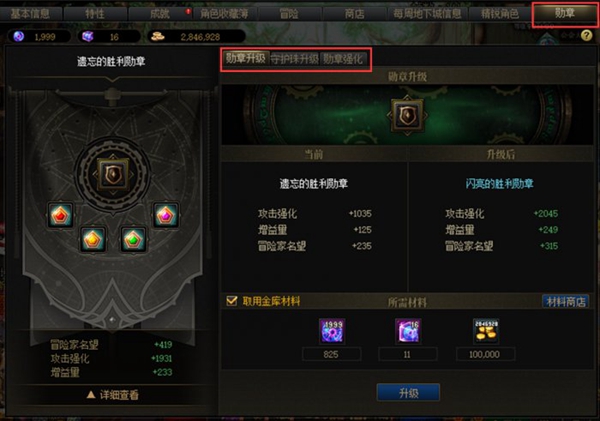The image size is (600, 421).
Task: Click the 升级 upgrade button
Action: coord(408,393)
